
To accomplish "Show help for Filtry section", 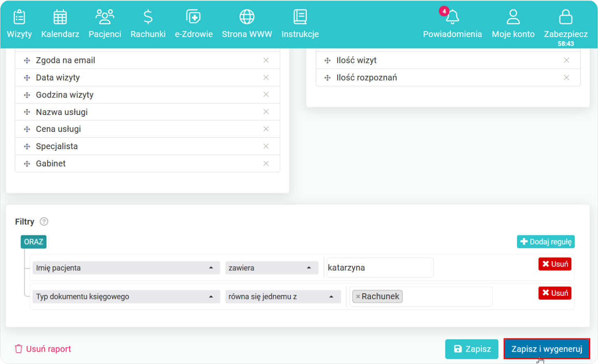I will [44, 222].
